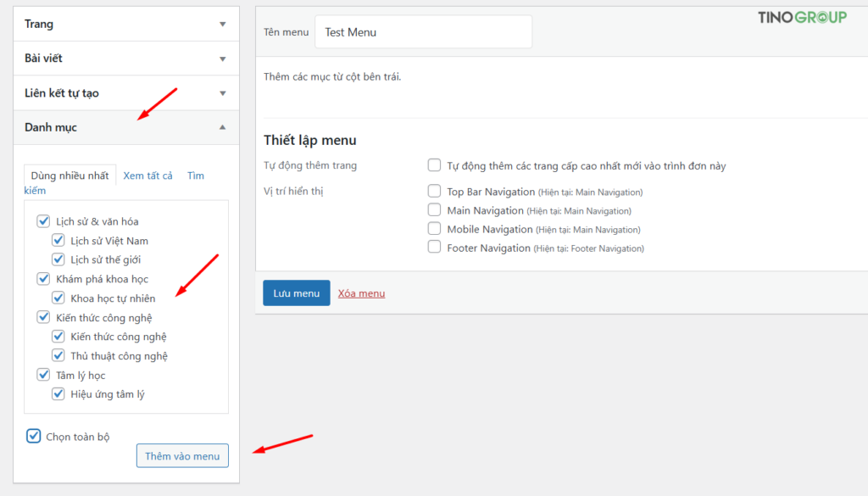868x496 pixels.
Task: Enable Tự động thêm các trang checkbox
Action: pyautogui.click(x=434, y=165)
